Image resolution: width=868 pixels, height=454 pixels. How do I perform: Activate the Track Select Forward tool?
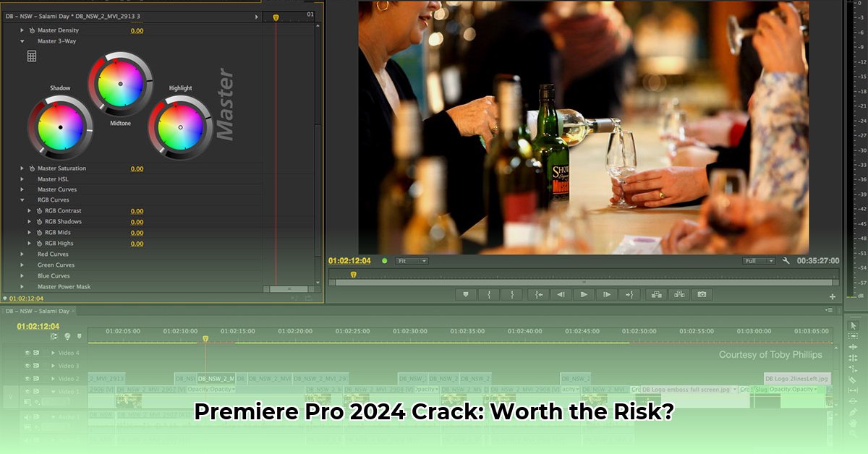pyautogui.click(x=854, y=337)
